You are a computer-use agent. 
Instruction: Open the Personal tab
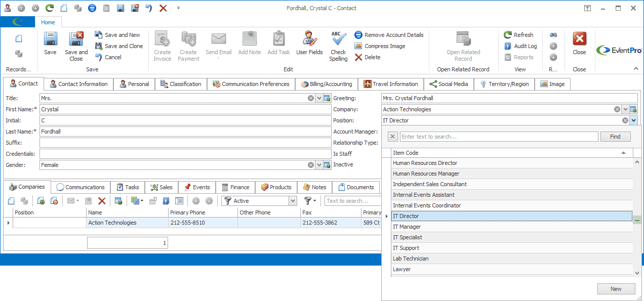(x=134, y=84)
